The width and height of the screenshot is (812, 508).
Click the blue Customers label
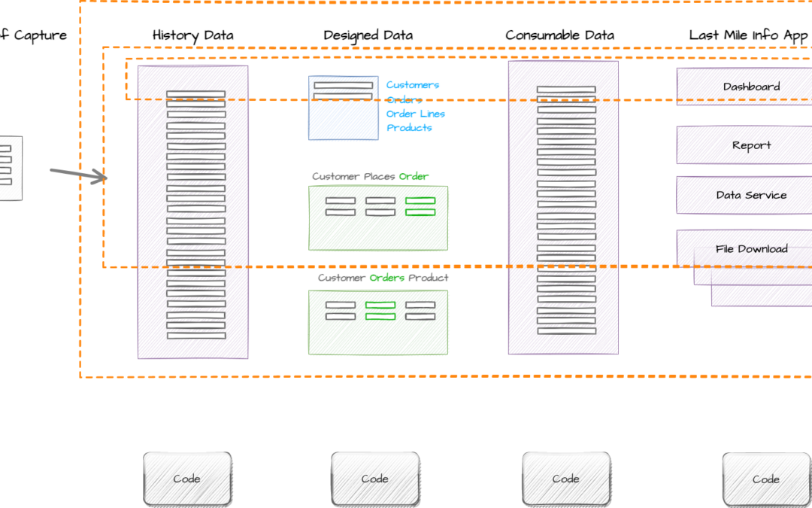(413, 85)
